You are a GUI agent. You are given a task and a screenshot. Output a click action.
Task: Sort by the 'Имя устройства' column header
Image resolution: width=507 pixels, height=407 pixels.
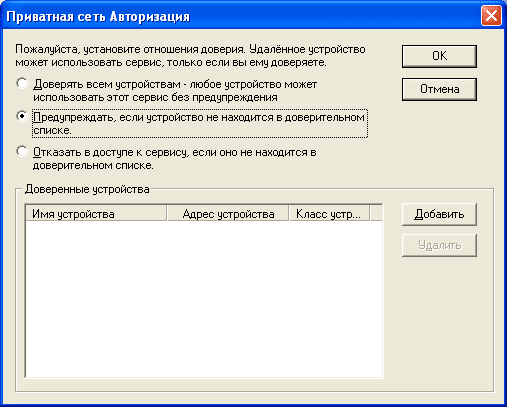(x=96, y=213)
